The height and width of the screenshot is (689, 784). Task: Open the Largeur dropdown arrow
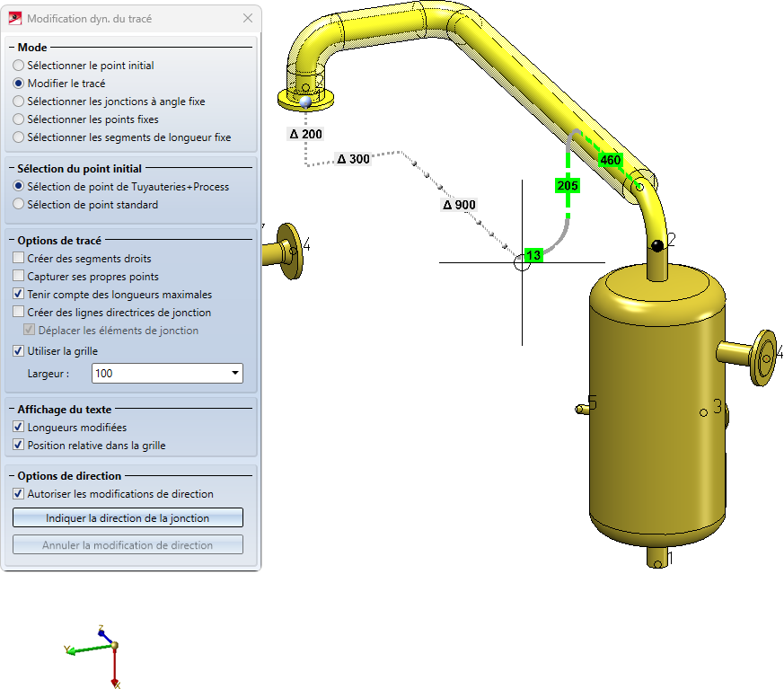point(235,373)
